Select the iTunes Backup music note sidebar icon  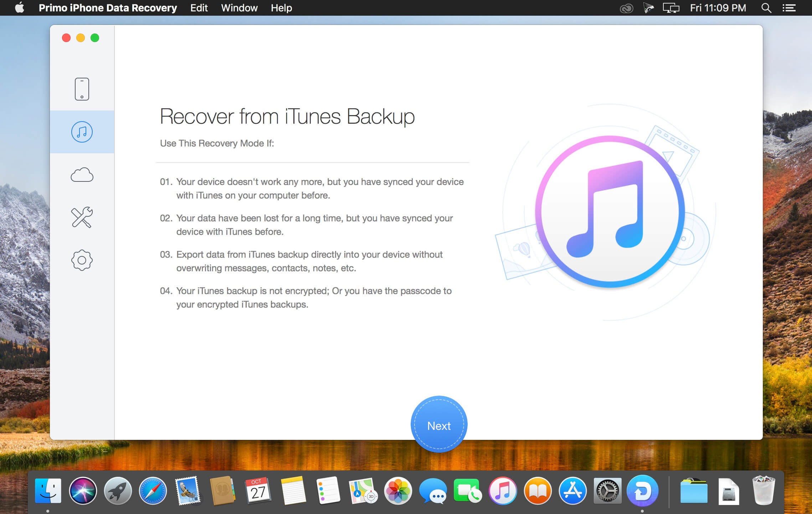tap(82, 132)
